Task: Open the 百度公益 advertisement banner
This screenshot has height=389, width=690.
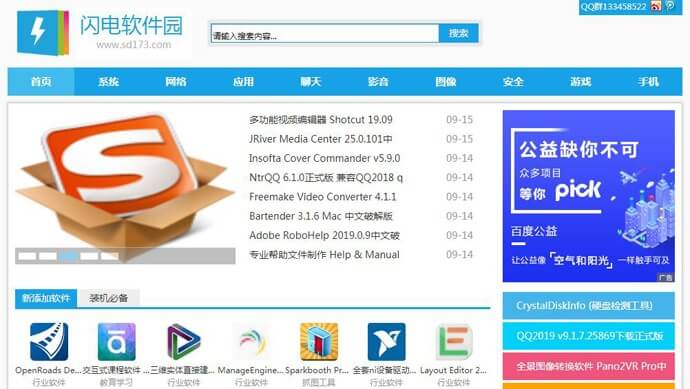Action: pos(588,196)
